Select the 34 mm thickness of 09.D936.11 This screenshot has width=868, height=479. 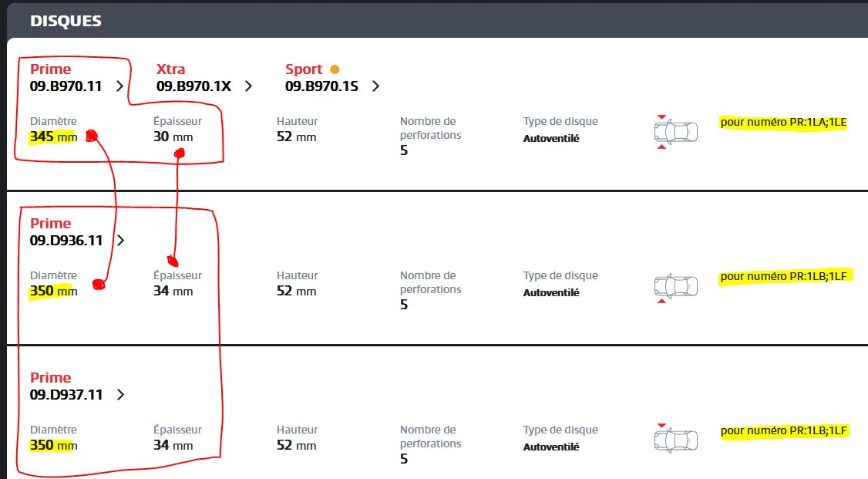click(x=173, y=292)
